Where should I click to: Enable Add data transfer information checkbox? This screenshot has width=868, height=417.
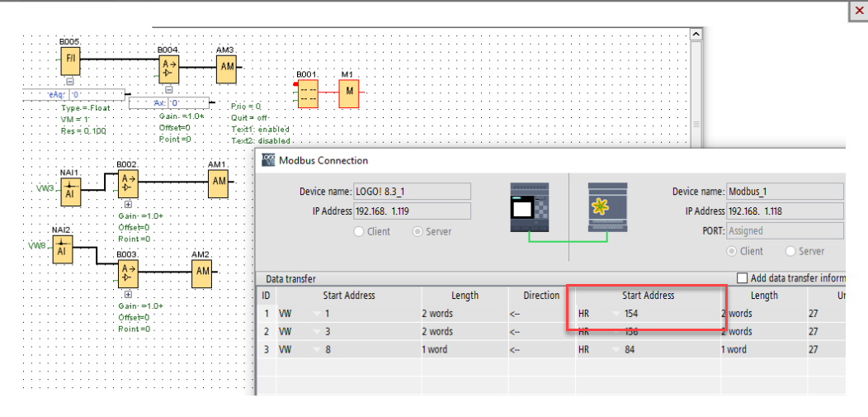click(x=742, y=278)
